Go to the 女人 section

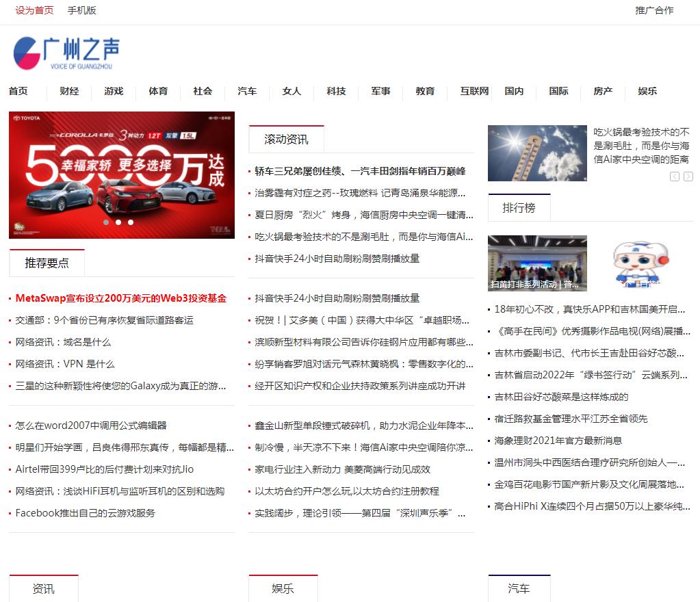click(x=291, y=91)
